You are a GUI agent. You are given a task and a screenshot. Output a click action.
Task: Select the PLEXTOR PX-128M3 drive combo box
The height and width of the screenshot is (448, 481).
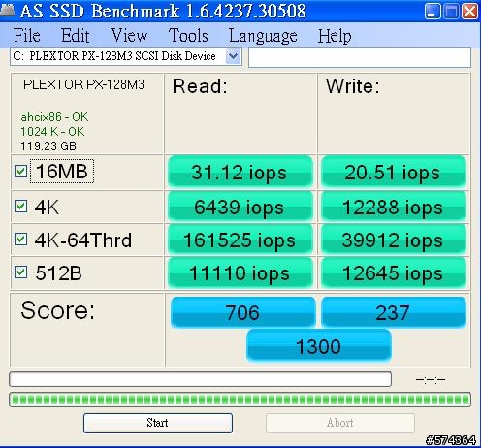[126, 56]
